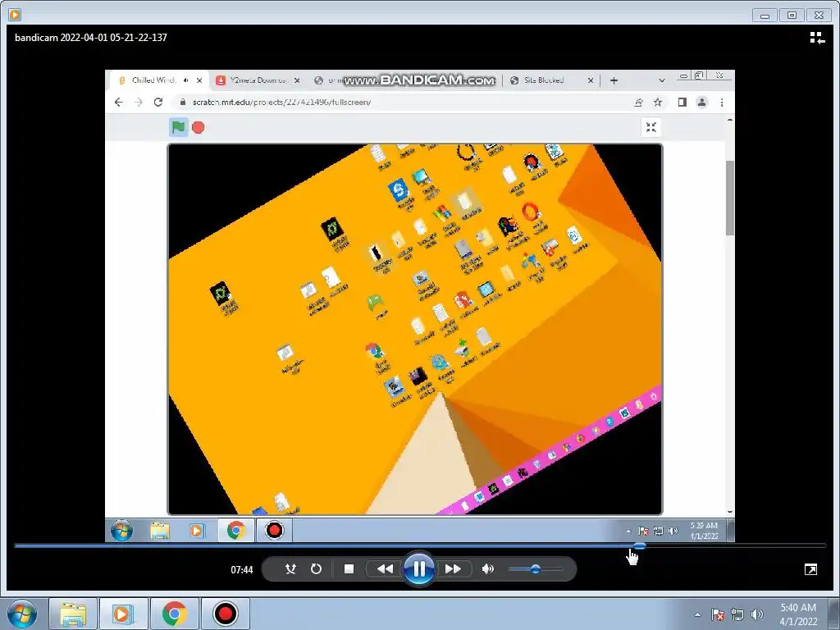Toggle repeat mode in Media Player

click(x=316, y=569)
